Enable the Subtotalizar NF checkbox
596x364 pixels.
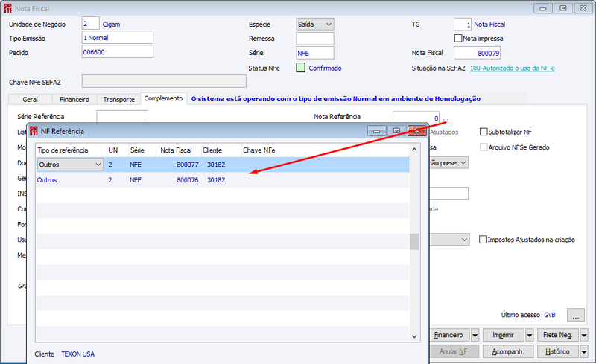tap(484, 132)
